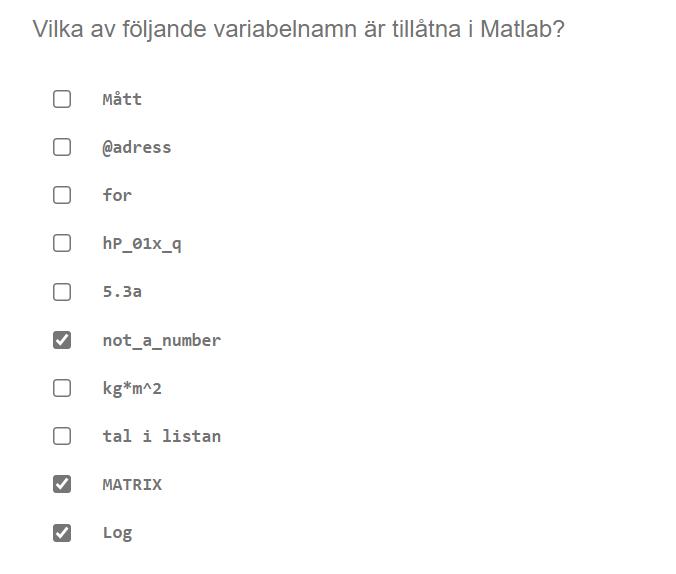
Task: Click the Mått option label
Action: pyautogui.click(x=122, y=99)
